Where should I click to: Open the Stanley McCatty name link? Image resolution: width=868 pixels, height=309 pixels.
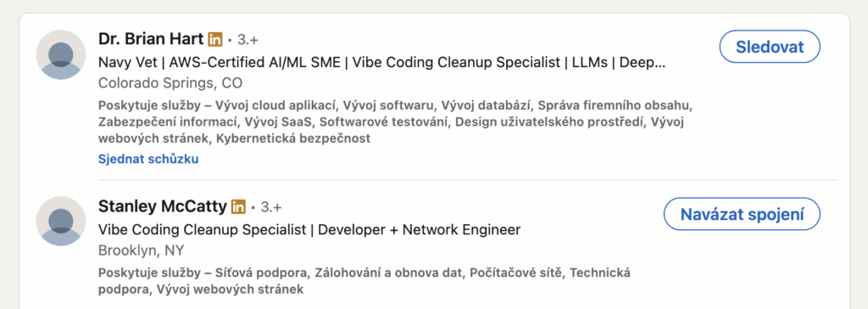[x=163, y=206]
